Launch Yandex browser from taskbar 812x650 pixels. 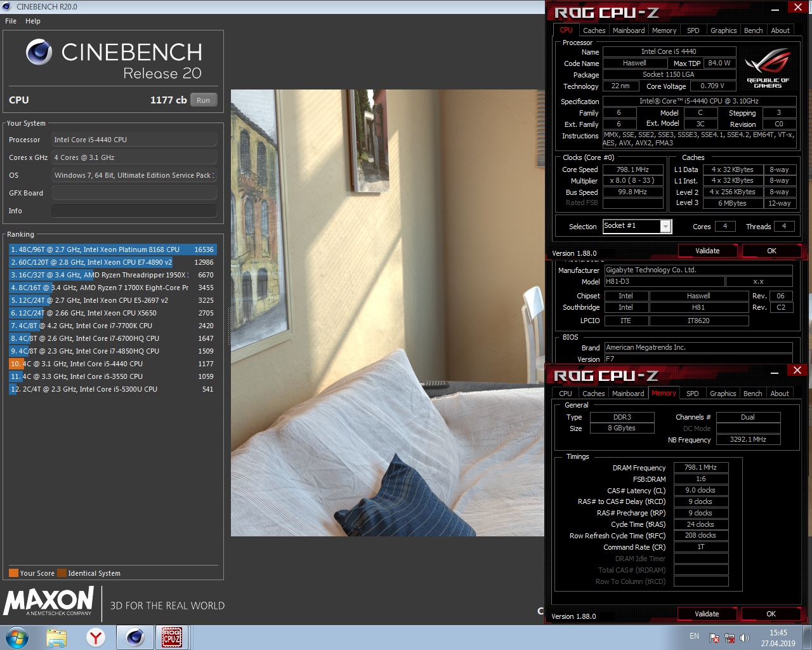click(96, 637)
